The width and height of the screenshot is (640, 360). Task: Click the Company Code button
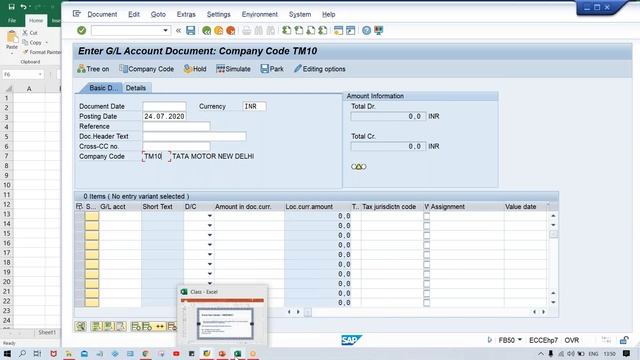pos(147,69)
